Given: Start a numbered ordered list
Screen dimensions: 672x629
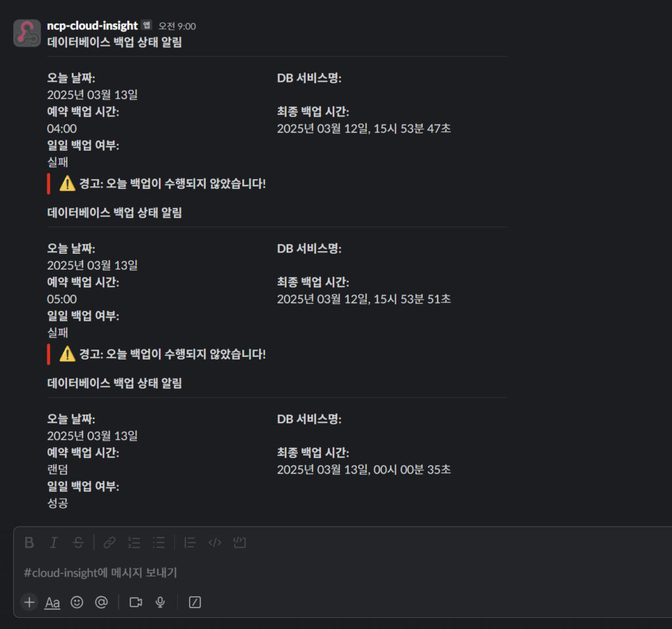Looking at the screenshot, I should 135,542.
